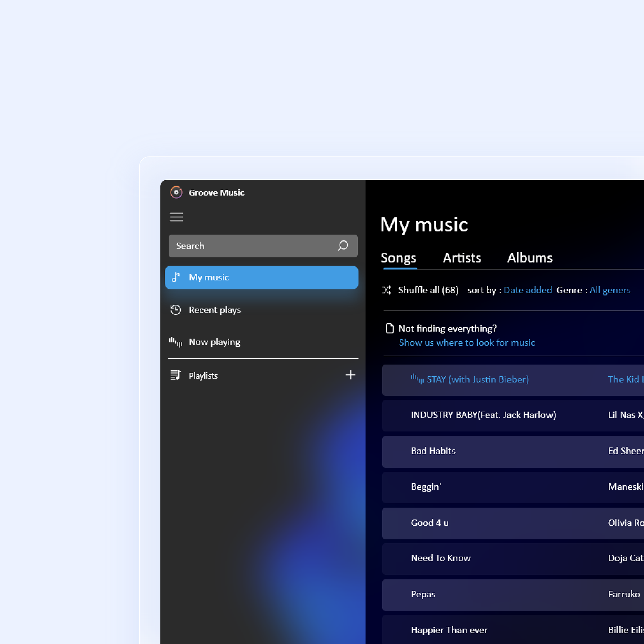Click the shuffle icon
Screen dimensions: 644x644
(387, 290)
